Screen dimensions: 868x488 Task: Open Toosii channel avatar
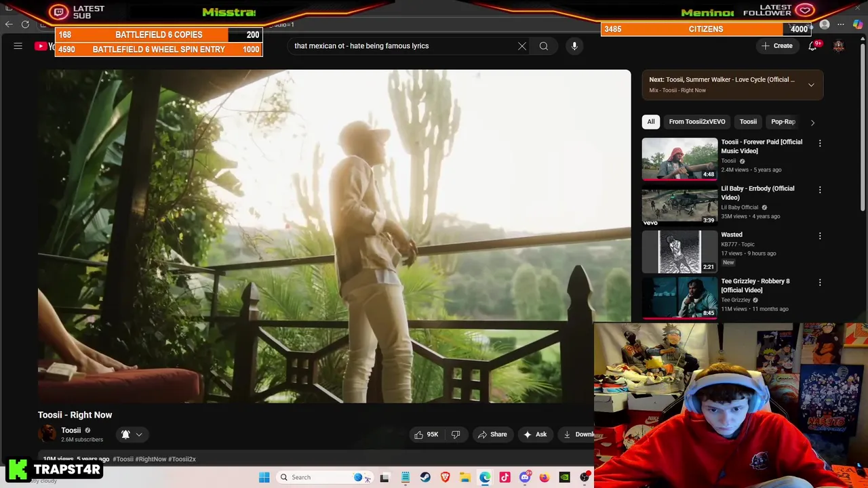tap(47, 434)
